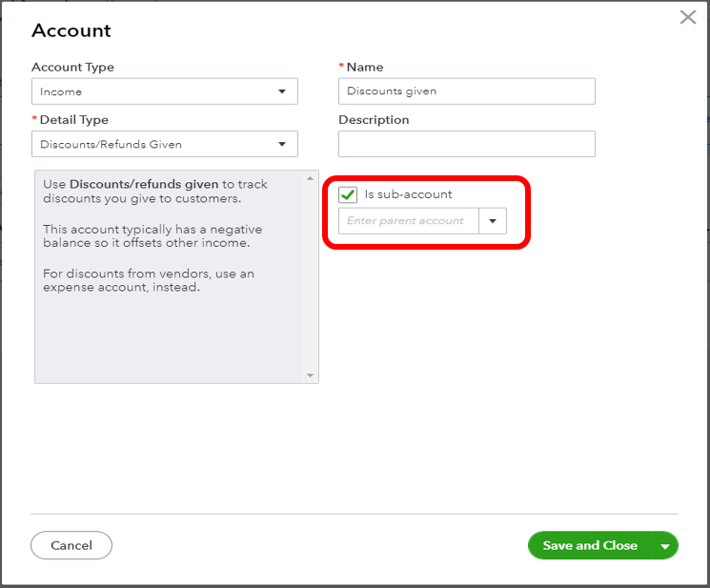
Task: Click the Name field containing Discounts given
Action: point(466,91)
